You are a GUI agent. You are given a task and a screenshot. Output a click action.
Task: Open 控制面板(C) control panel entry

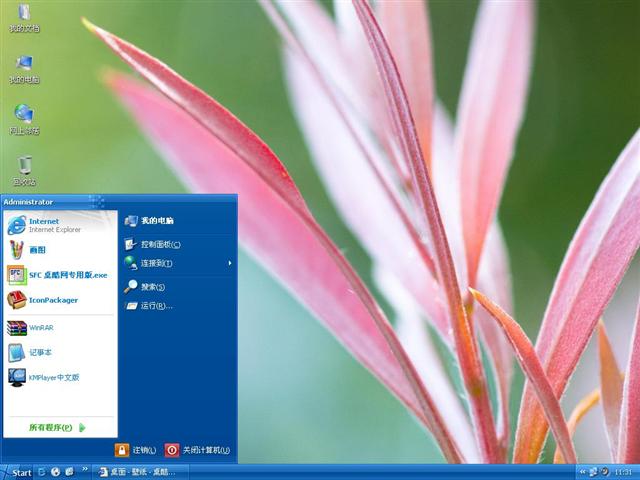coord(178,244)
